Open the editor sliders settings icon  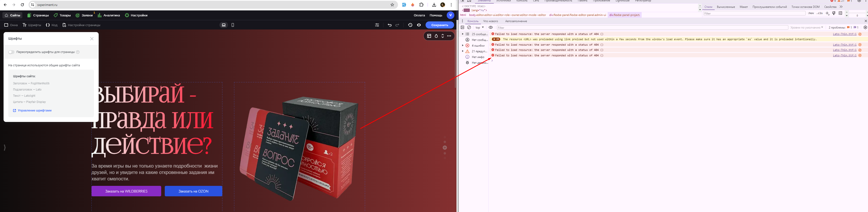377,25
